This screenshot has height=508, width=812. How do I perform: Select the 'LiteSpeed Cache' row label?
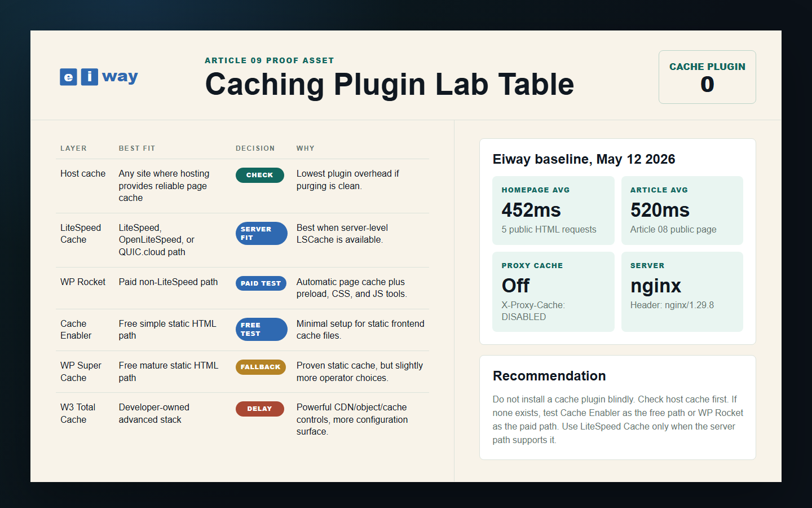tap(81, 234)
